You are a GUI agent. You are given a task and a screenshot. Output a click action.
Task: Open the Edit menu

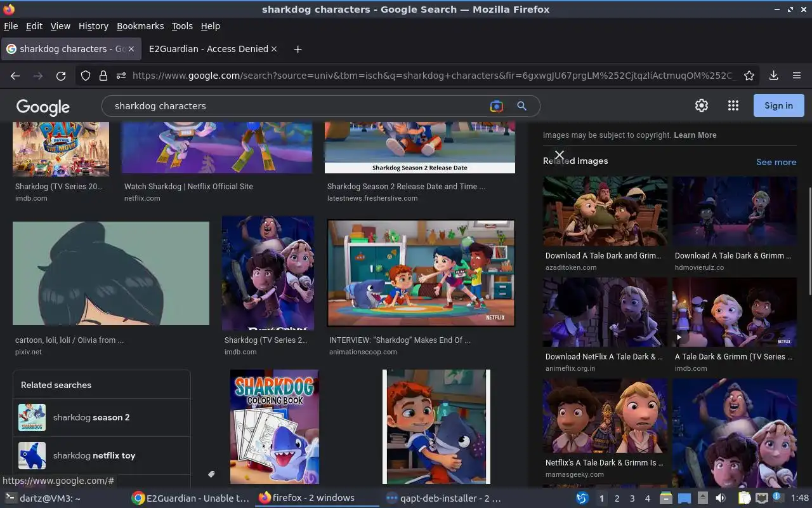click(34, 26)
